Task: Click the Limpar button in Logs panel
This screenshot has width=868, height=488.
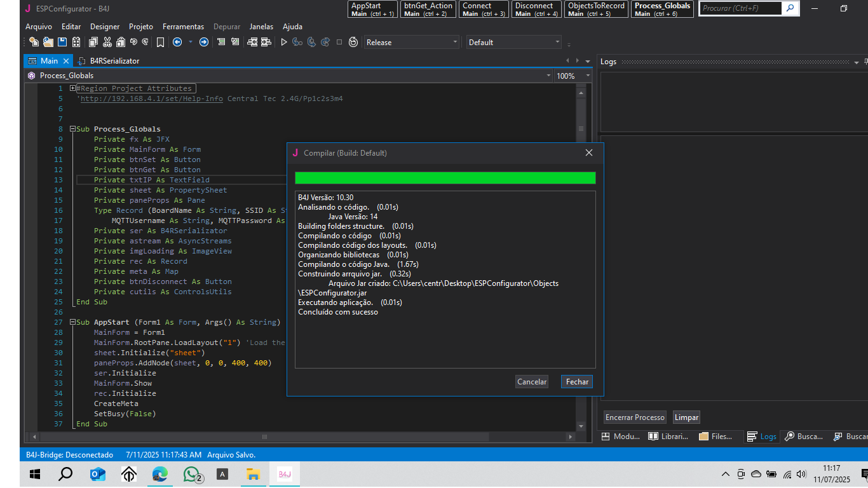Action: [686, 417]
